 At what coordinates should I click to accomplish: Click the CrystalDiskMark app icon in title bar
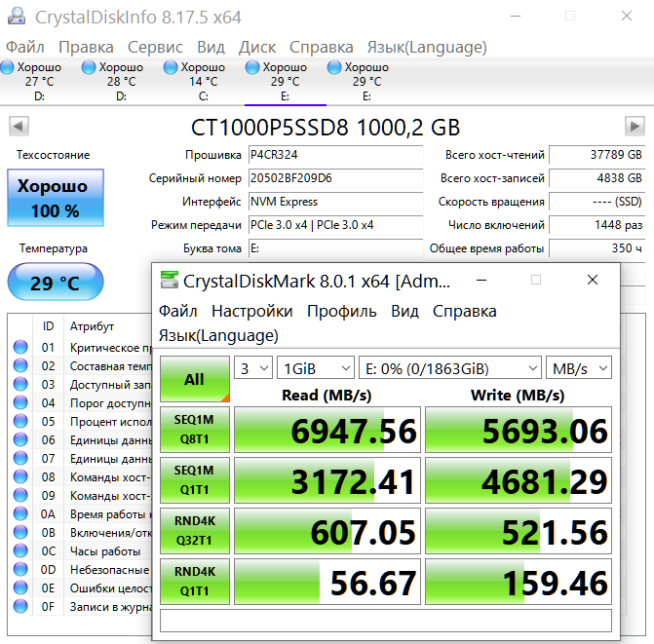point(170,281)
